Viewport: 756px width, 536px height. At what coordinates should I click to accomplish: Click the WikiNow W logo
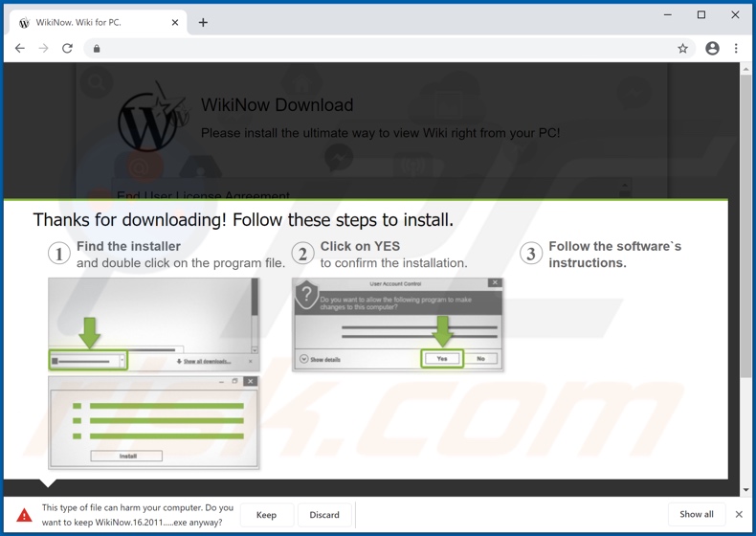tap(152, 117)
